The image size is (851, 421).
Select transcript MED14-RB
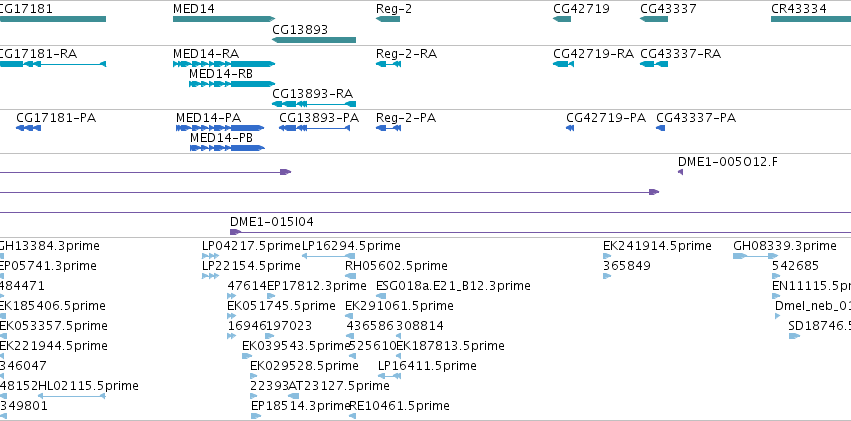[232, 84]
